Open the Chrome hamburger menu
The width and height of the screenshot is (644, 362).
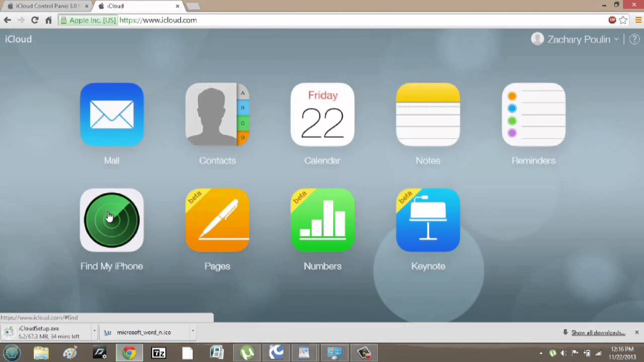[x=638, y=20]
